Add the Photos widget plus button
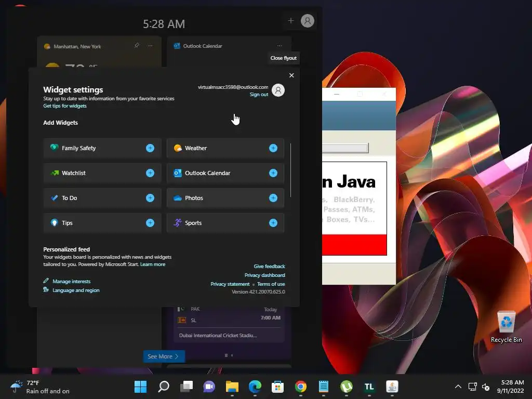Screen dimensions: 532x399 pos(273,198)
